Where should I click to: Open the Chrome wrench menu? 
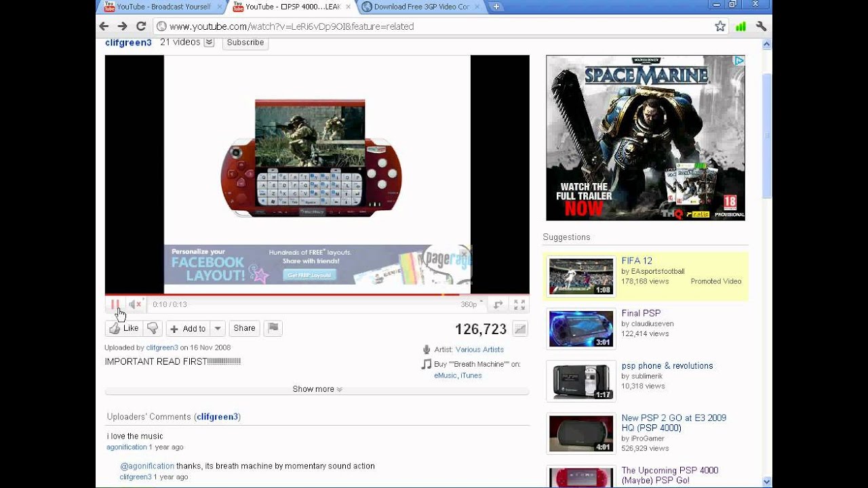761,26
